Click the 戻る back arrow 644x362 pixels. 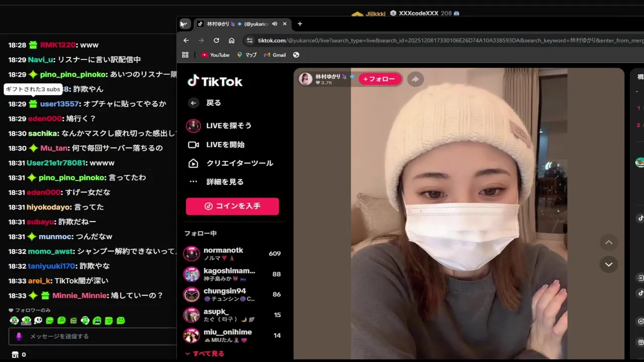tap(193, 103)
